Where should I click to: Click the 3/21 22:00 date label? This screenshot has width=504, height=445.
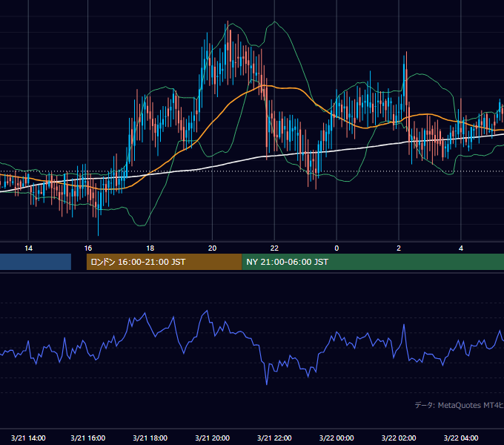pyautogui.click(x=274, y=438)
